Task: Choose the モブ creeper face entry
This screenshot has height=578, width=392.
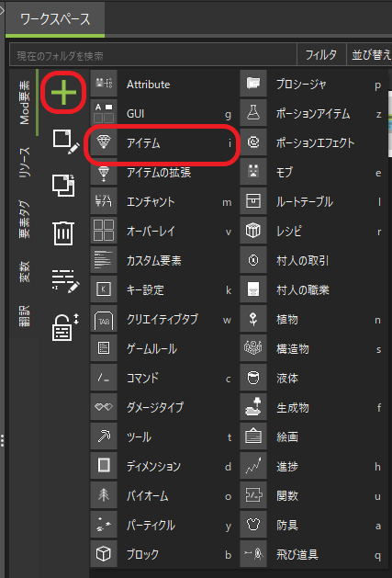Action: click(312, 172)
